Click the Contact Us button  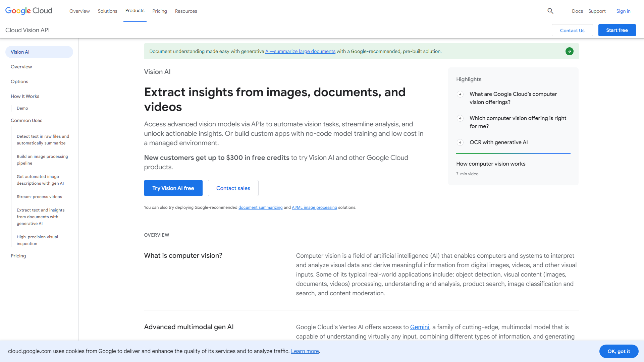coord(572,30)
